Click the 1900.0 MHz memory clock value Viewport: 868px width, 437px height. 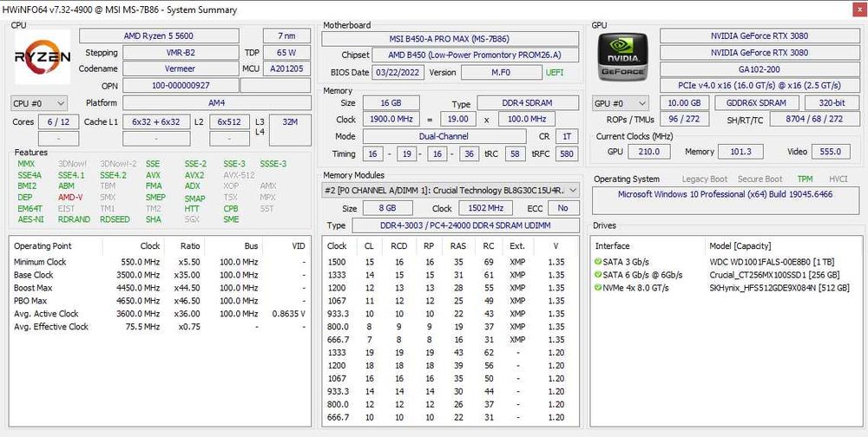pyautogui.click(x=391, y=119)
